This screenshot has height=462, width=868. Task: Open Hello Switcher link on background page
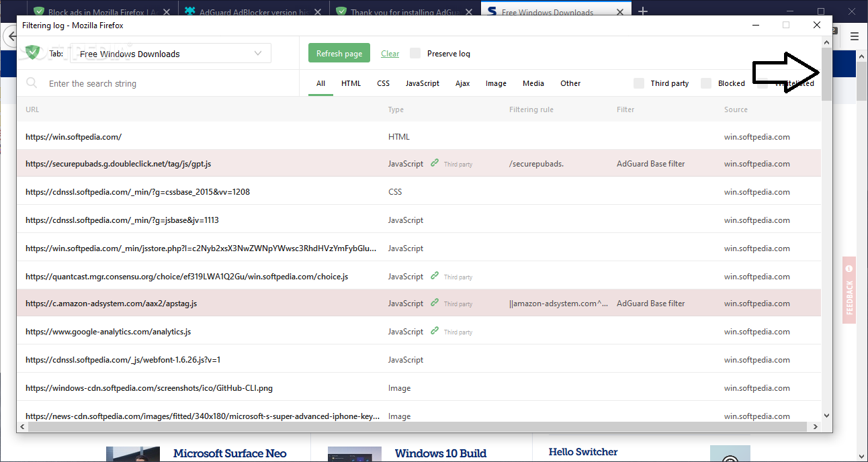point(583,452)
